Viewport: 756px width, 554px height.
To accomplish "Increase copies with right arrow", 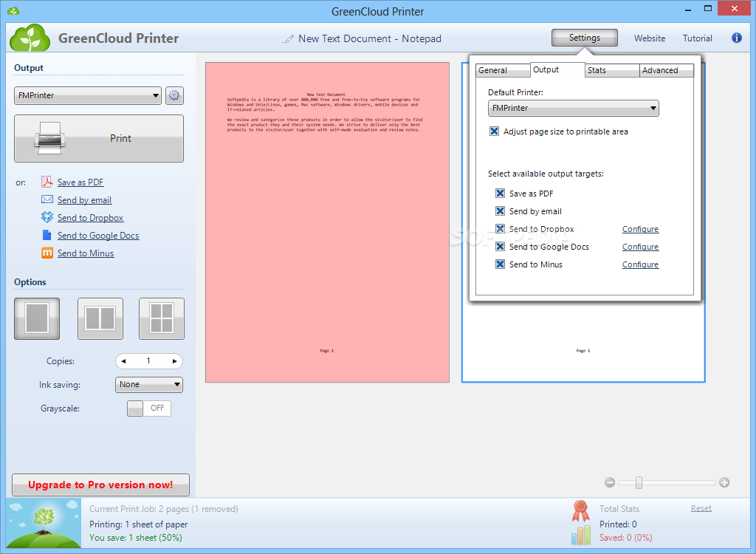I will point(174,361).
